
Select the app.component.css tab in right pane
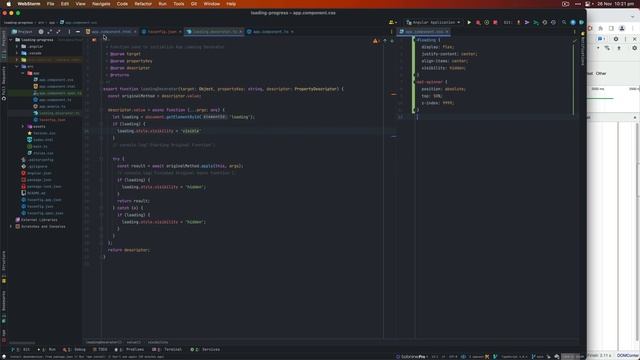424,31
